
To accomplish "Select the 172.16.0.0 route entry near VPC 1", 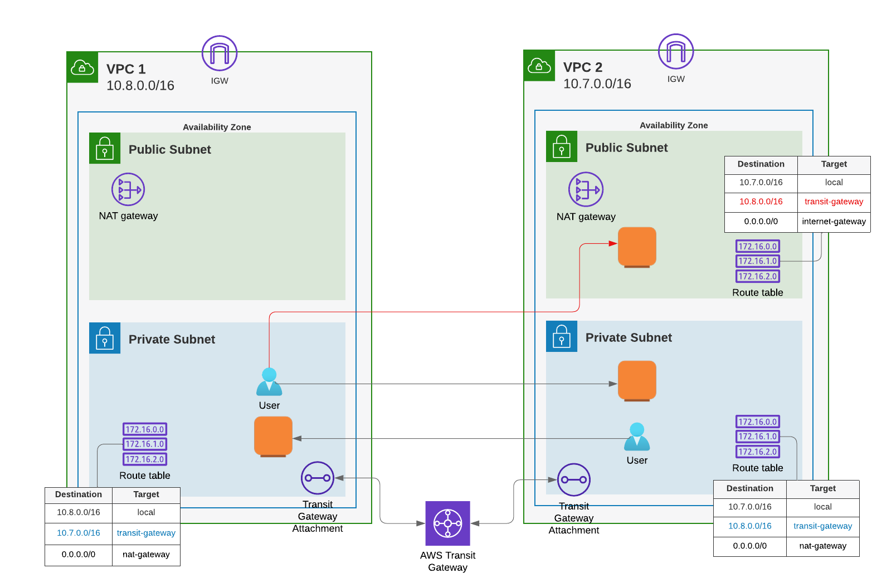I will coord(144,429).
